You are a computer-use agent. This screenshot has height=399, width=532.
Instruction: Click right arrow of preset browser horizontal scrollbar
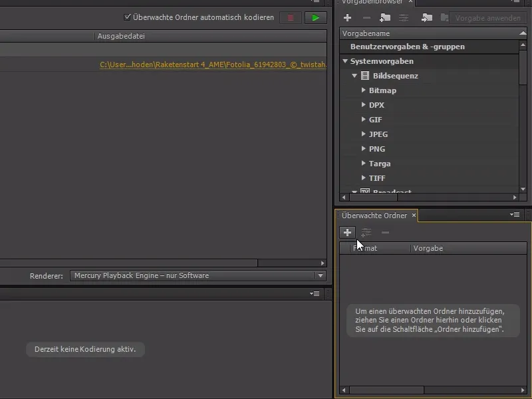pos(515,197)
